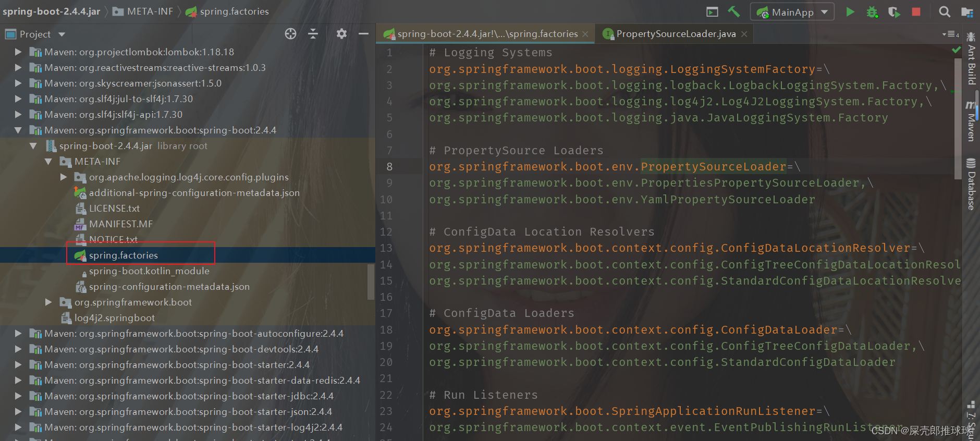Expand org.apache.logging.log4j.core.config.plugins folder
Image resolution: width=980 pixels, height=441 pixels.
pos(64,177)
